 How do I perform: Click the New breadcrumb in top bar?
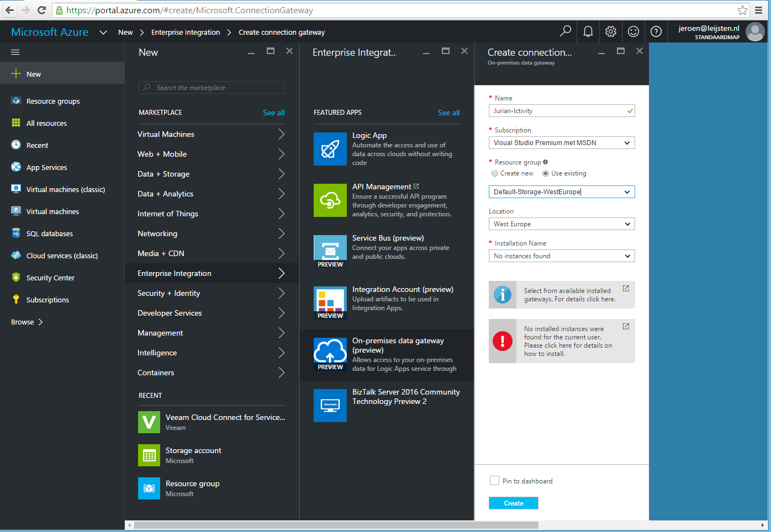pyautogui.click(x=125, y=33)
